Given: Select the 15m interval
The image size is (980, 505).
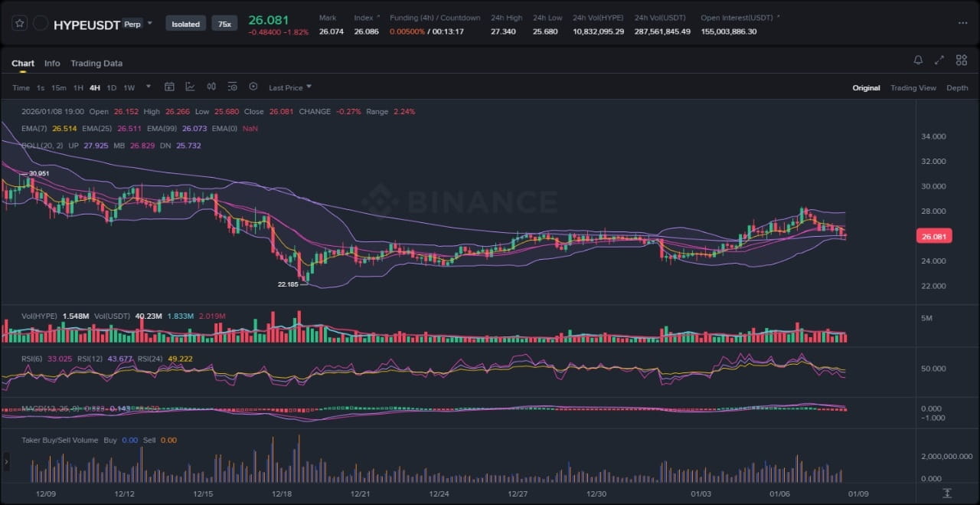Looking at the screenshot, I should pyautogui.click(x=58, y=87).
